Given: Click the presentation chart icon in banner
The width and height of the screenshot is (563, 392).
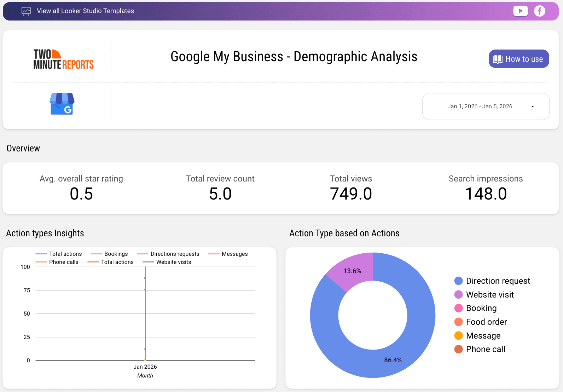Looking at the screenshot, I should pyautogui.click(x=26, y=11).
